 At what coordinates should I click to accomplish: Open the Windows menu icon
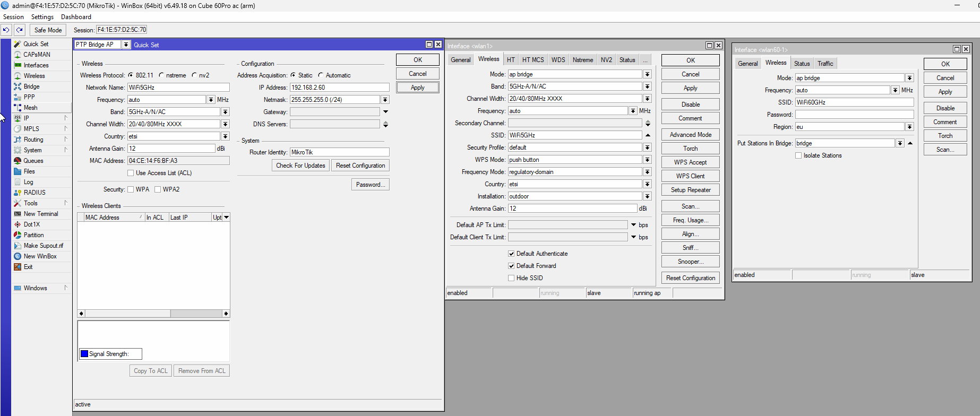(18, 288)
